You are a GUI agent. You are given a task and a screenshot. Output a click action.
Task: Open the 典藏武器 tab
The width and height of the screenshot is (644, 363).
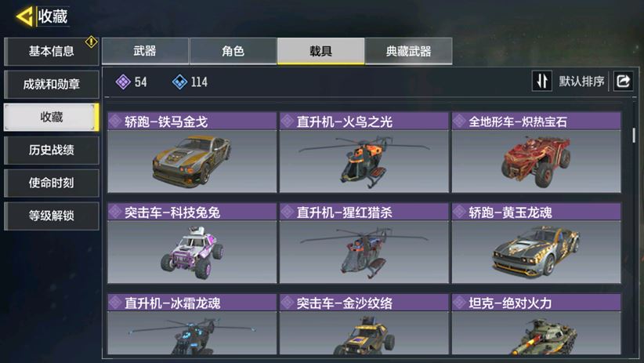pyautogui.click(x=409, y=51)
